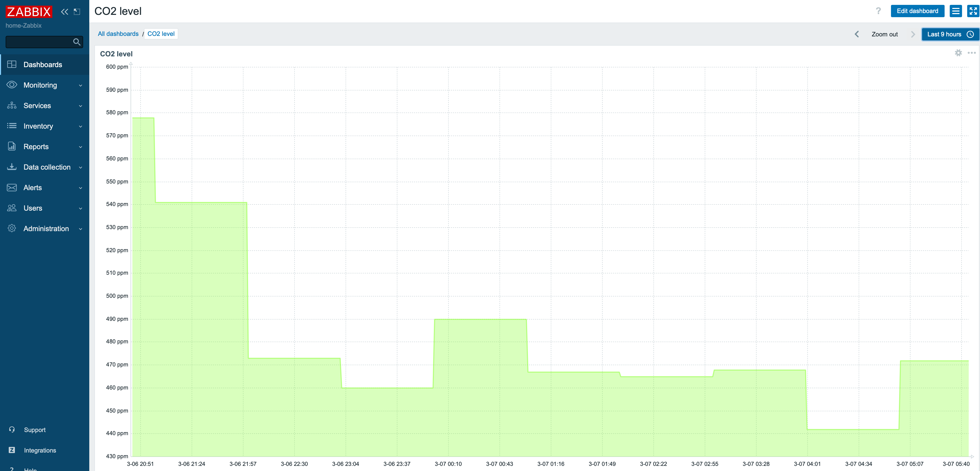Open the CO2 level widget gear settings
Viewport: 980px width, 471px height.
(958, 53)
